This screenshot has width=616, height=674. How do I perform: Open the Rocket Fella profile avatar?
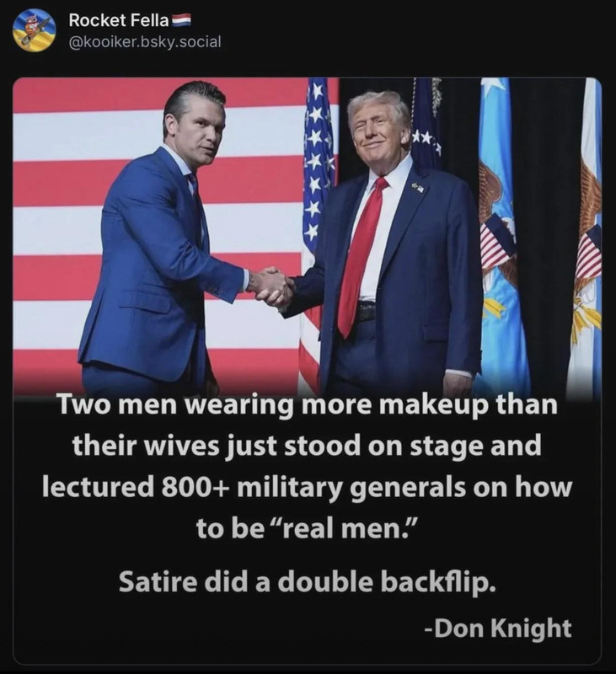pos(35,30)
